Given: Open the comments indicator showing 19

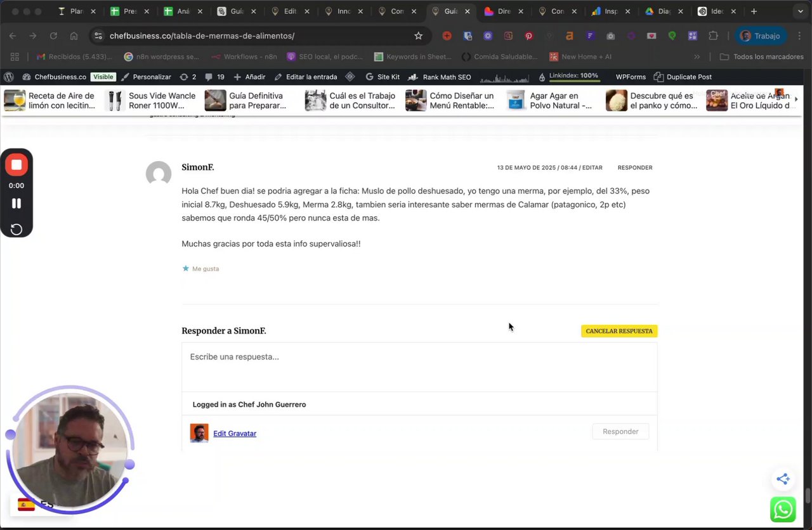Looking at the screenshot, I should point(214,77).
